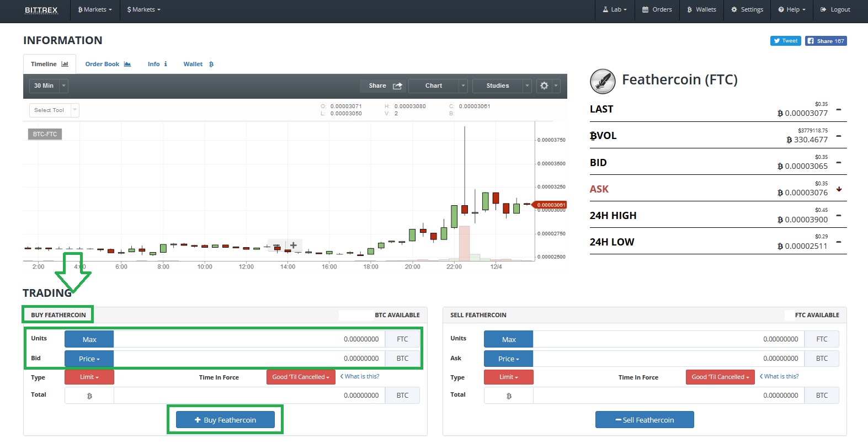This screenshot has height=443, width=868.
Task: Click the buy Units amount input field
Action: tap(249, 339)
